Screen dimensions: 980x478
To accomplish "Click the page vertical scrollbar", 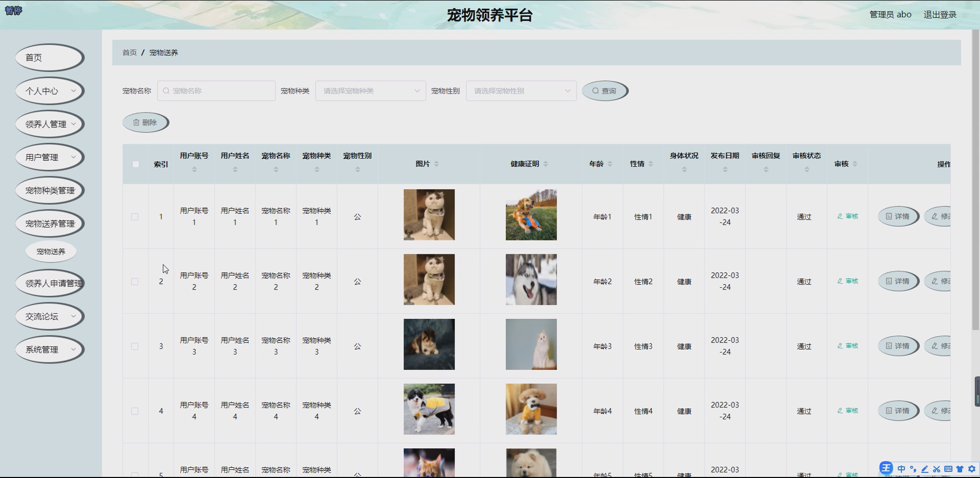I will [x=975, y=180].
